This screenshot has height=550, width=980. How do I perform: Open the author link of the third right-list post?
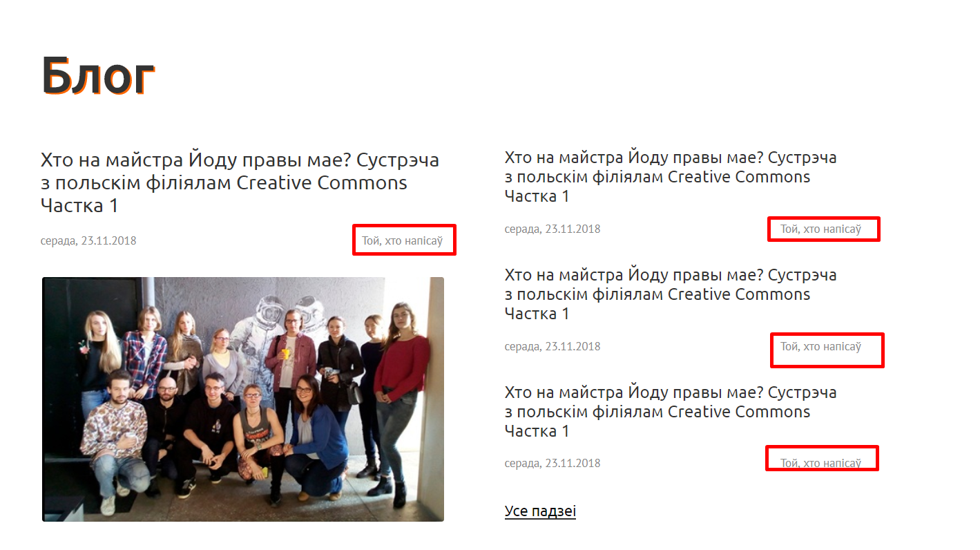coord(820,463)
